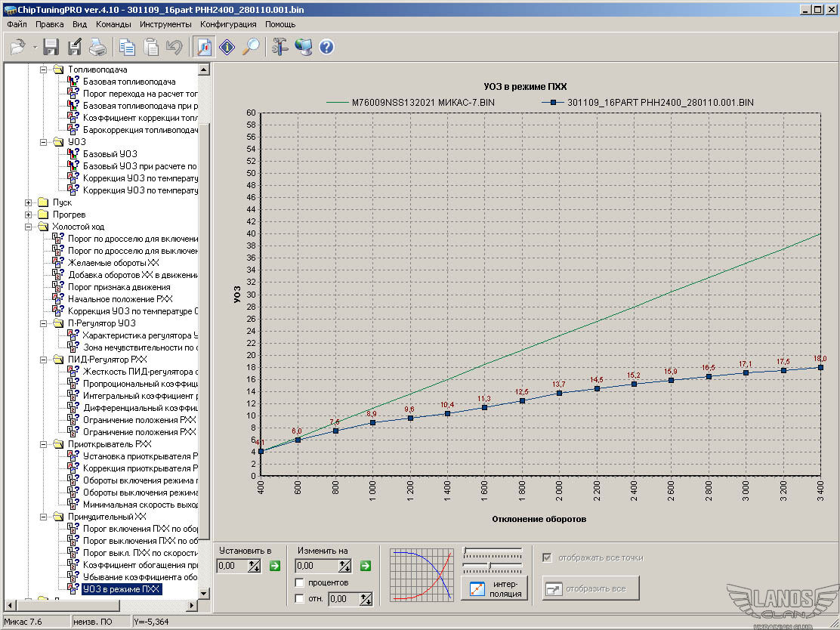Click the magnifying glass search icon
The height and width of the screenshot is (630, 840).
[251, 47]
